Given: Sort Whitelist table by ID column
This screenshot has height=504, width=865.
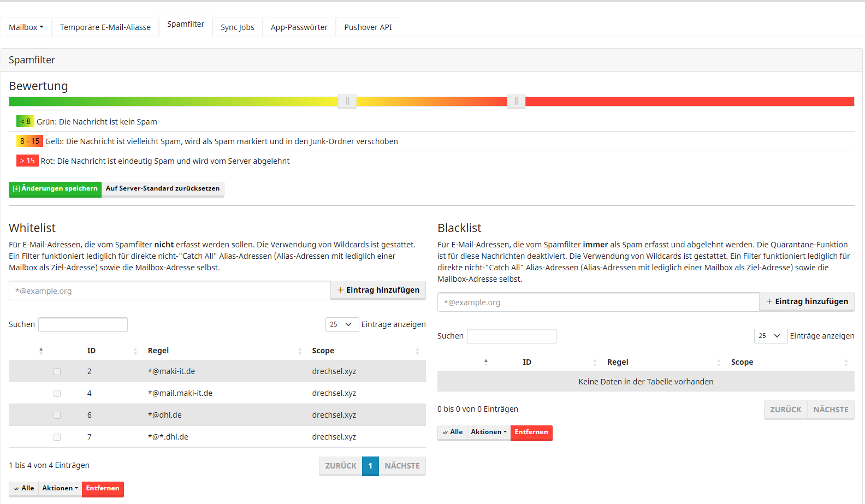Looking at the screenshot, I should coord(91,351).
